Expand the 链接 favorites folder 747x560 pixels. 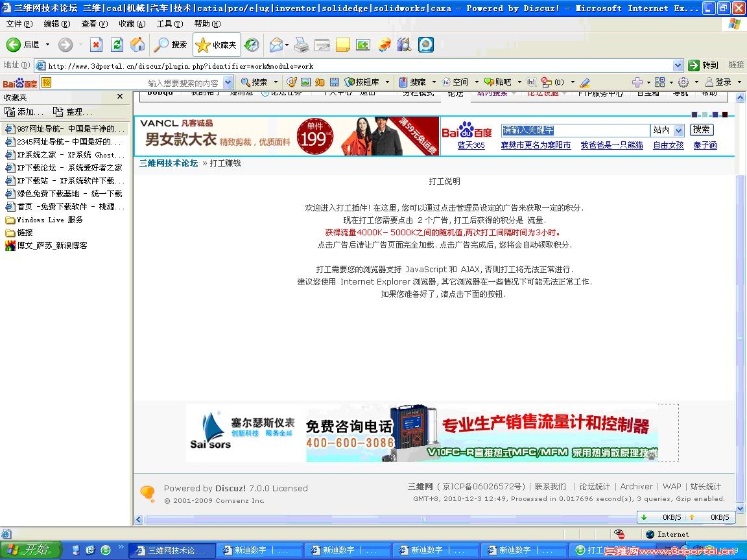click(19, 233)
